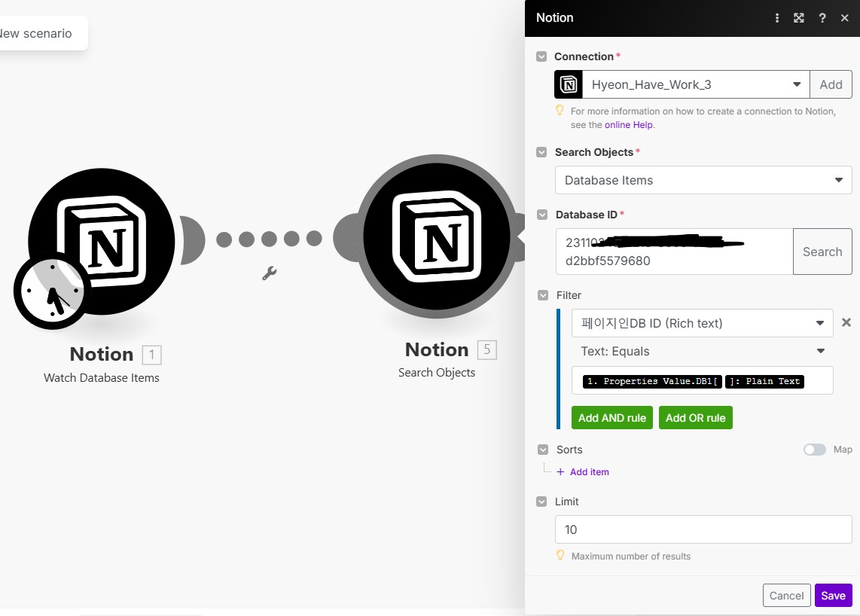The width and height of the screenshot is (860, 616).
Task: Open the Text: Equals operator dropdown
Action: [703, 351]
